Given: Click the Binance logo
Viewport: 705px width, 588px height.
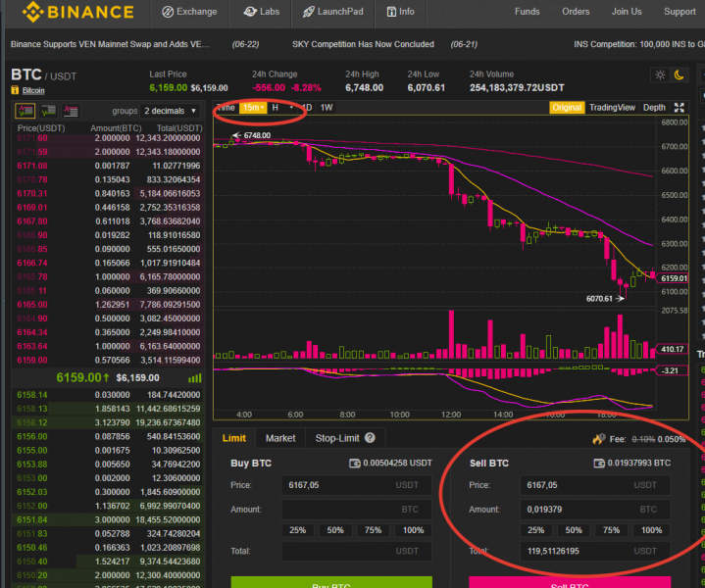Looking at the screenshot, I should [78, 12].
